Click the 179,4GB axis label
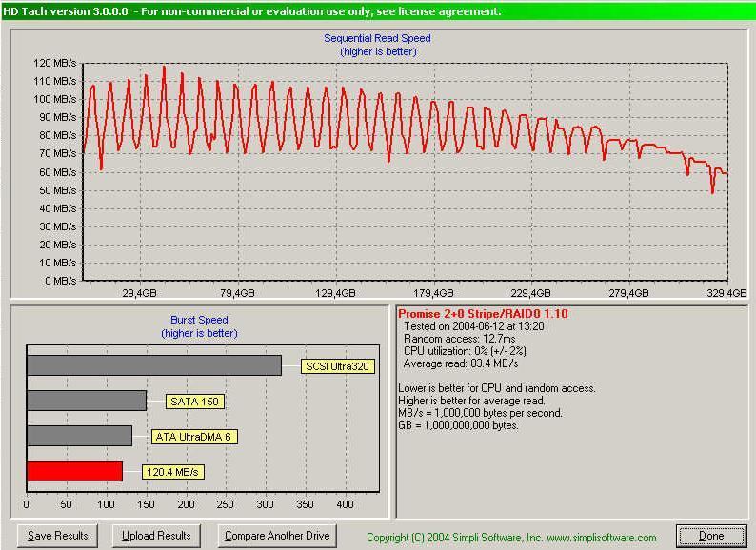 tap(433, 293)
